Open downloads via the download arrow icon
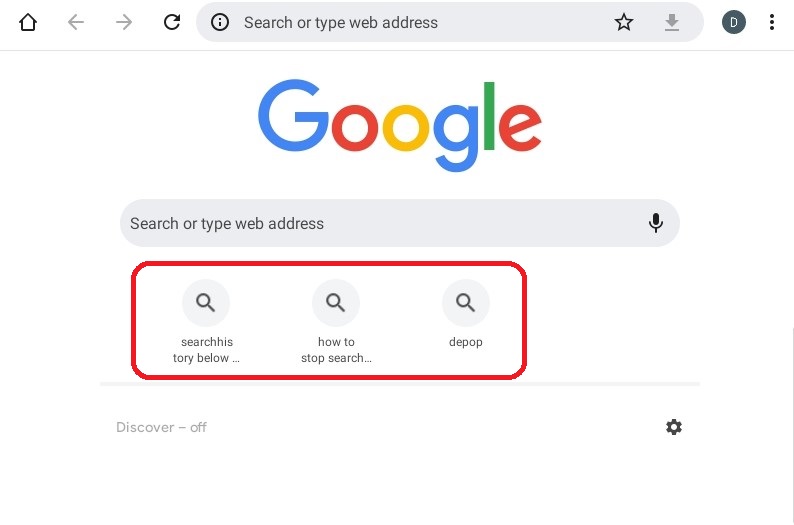 coord(672,22)
